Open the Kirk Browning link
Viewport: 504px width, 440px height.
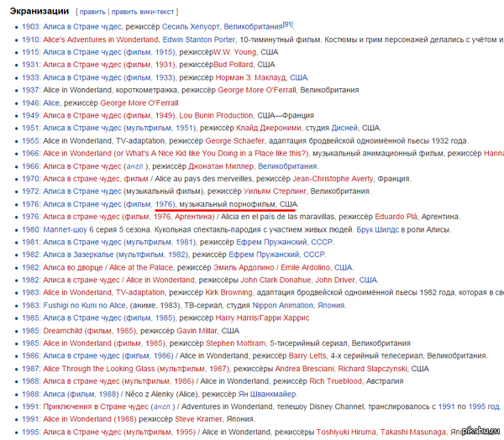228,292
